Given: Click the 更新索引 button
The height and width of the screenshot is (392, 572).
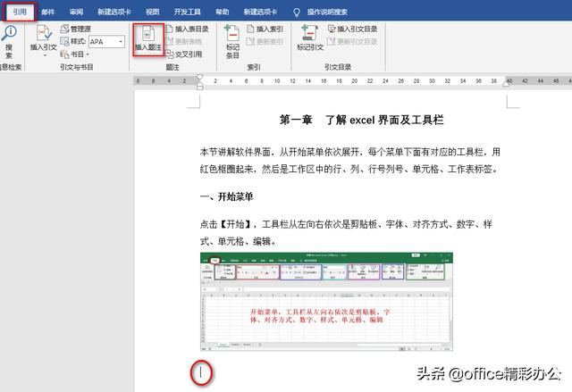Looking at the screenshot, I should 265,42.
